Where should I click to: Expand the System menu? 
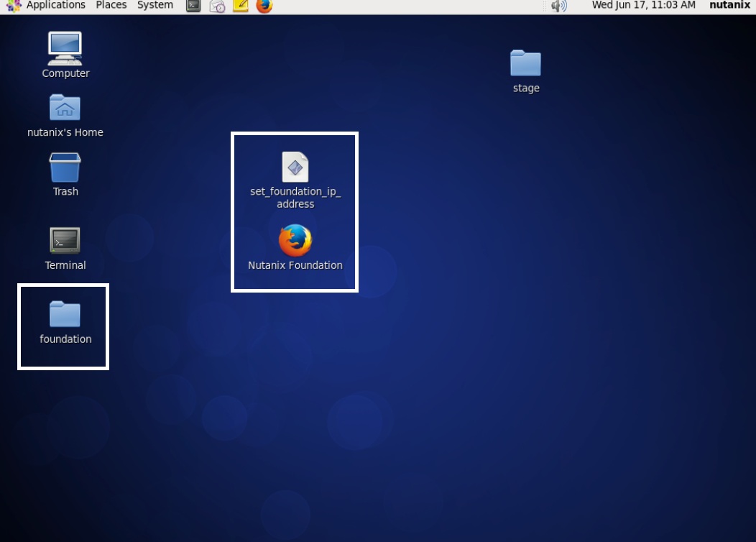pyautogui.click(x=155, y=5)
